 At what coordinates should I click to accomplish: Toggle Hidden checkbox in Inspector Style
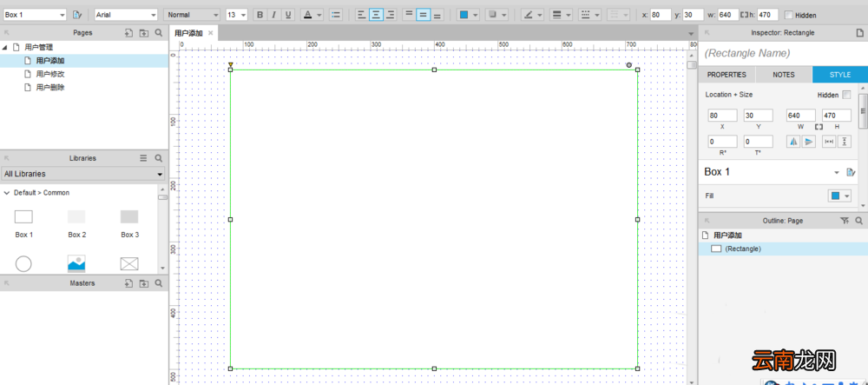pyautogui.click(x=846, y=95)
